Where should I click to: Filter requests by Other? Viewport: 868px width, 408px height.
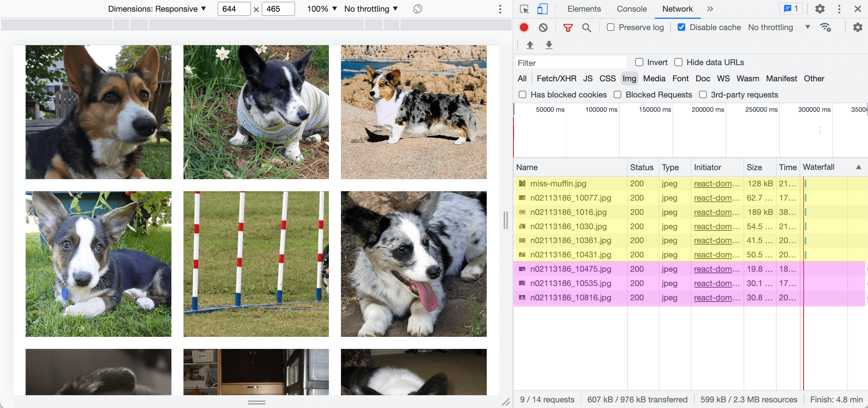(814, 79)
